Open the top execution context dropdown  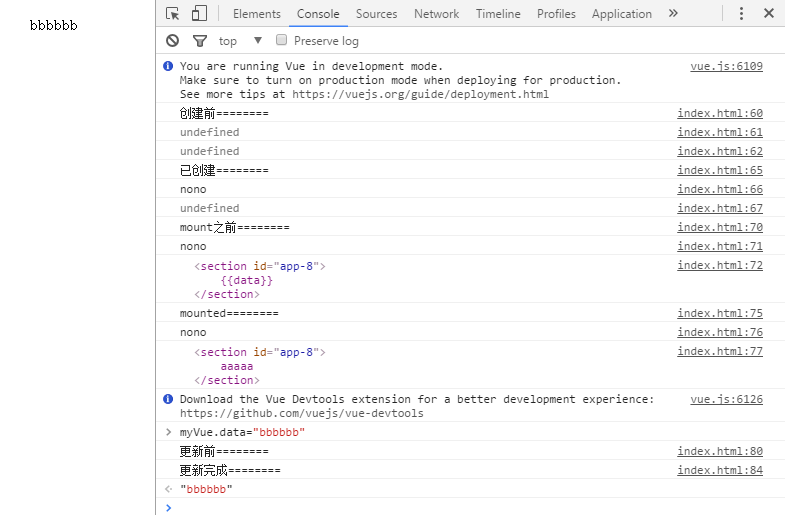[240, 41]
